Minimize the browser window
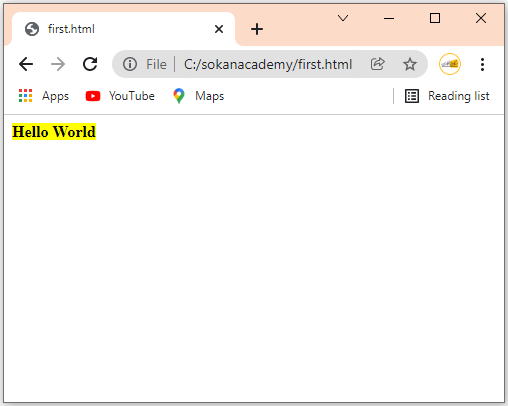 coord(389,18)
